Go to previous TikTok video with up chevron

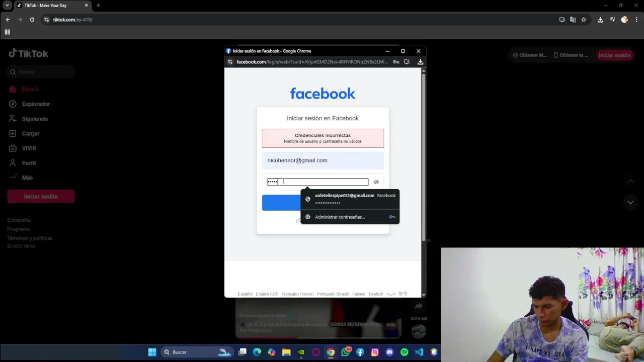click(x=630, y=181)
